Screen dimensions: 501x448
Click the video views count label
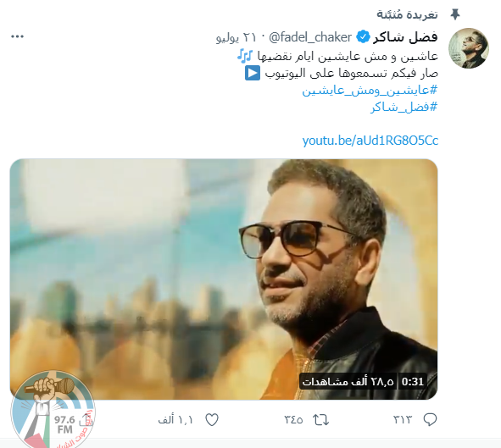tap(348, 381)
